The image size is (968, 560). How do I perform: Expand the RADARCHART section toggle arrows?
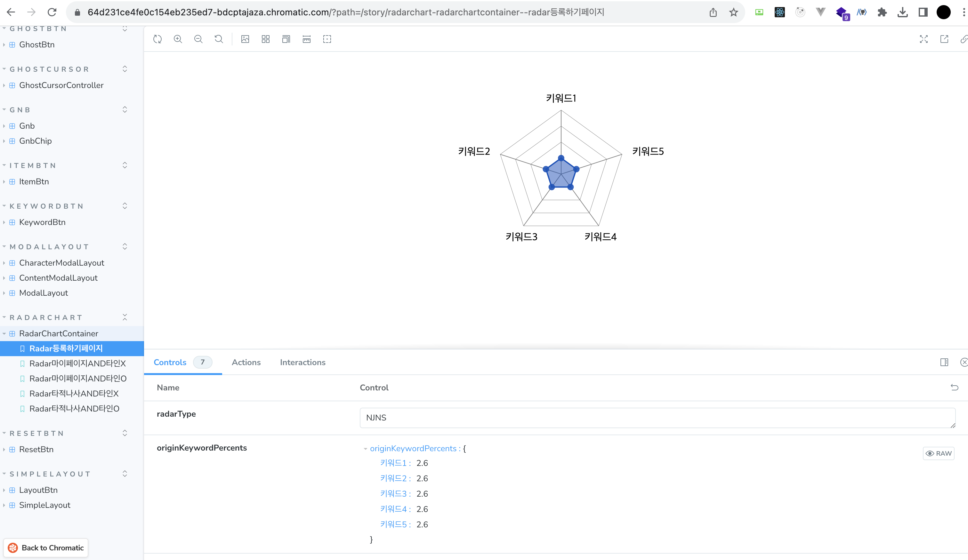[x=125, y=317]
